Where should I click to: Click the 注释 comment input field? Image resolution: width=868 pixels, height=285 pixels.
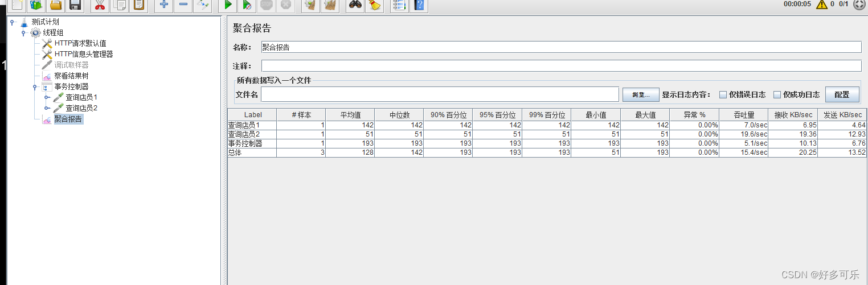(560, 66)
